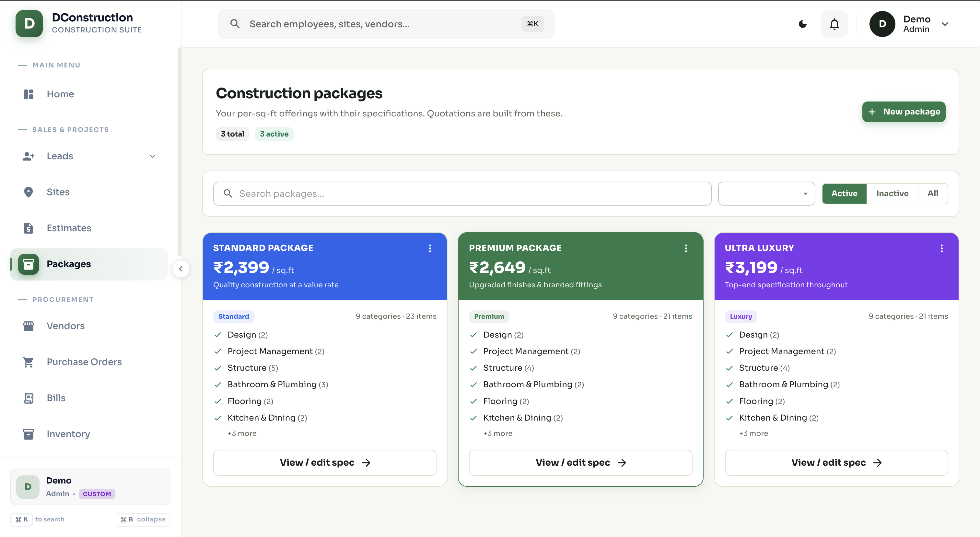Click the ⌘K to search hint at sidebar bottom

click(x=38, y=519)
